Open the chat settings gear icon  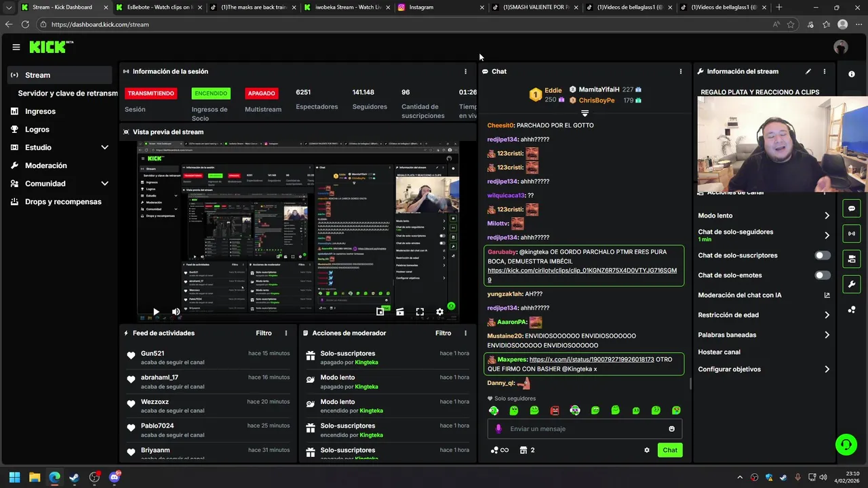[x=647, y=450]
